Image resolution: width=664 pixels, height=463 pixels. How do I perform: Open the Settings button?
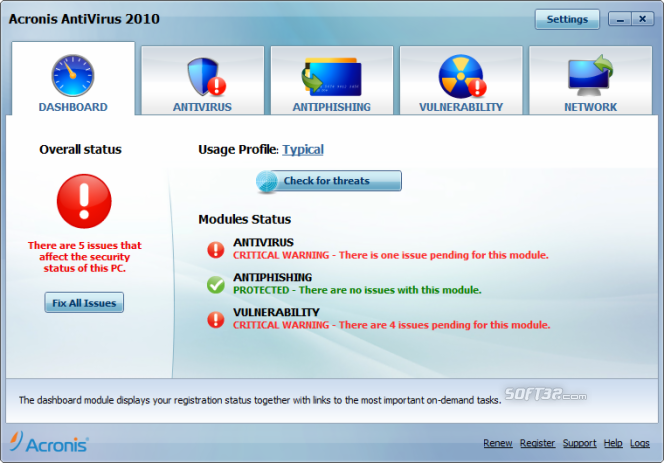tap(567, 19)
